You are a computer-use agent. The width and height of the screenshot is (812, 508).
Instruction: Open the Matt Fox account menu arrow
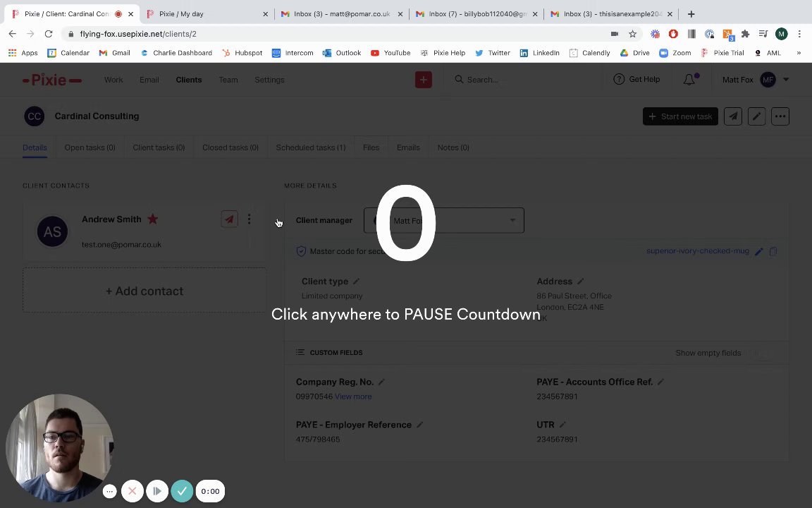pos(786,79)
